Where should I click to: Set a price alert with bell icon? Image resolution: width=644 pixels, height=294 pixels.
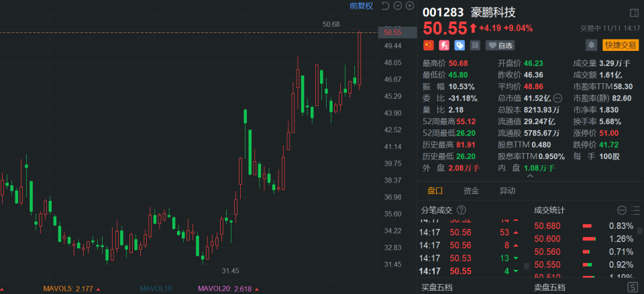pos(592,45)
